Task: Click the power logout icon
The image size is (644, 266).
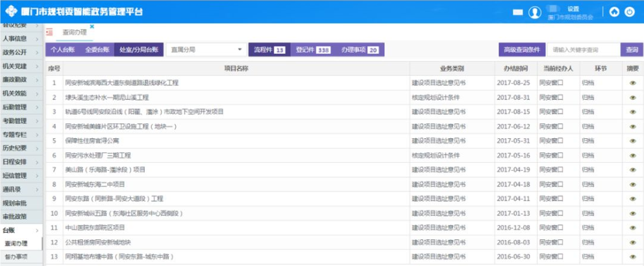Action: point(629,12)
